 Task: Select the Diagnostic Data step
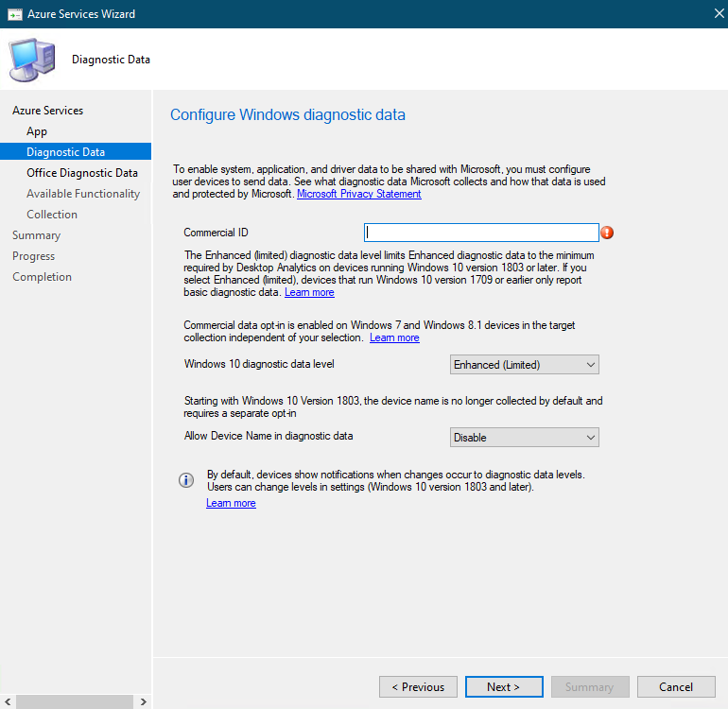pyautogui.click(x=76, y=152)
